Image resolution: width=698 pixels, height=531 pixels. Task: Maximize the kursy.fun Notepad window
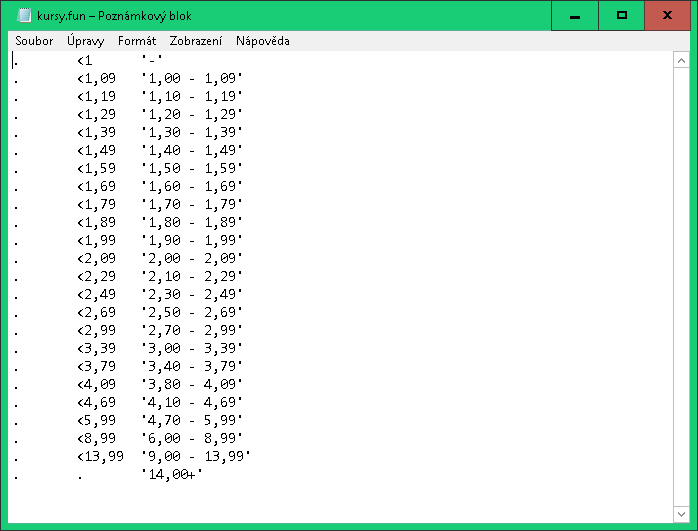[x=621, y=16]
